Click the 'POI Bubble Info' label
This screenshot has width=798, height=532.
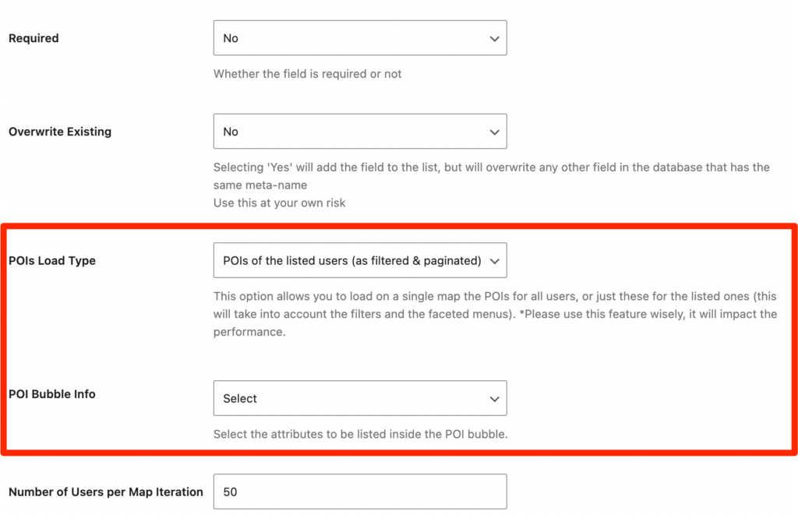coord(52,394)
